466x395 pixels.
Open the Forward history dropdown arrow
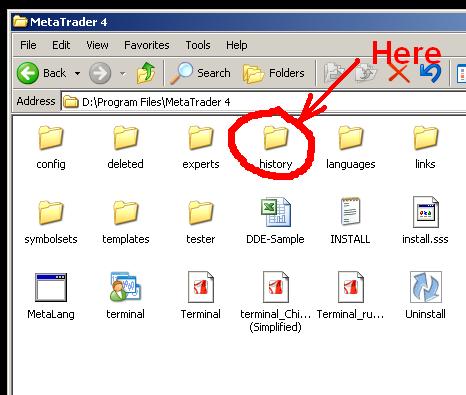[123, 73]
